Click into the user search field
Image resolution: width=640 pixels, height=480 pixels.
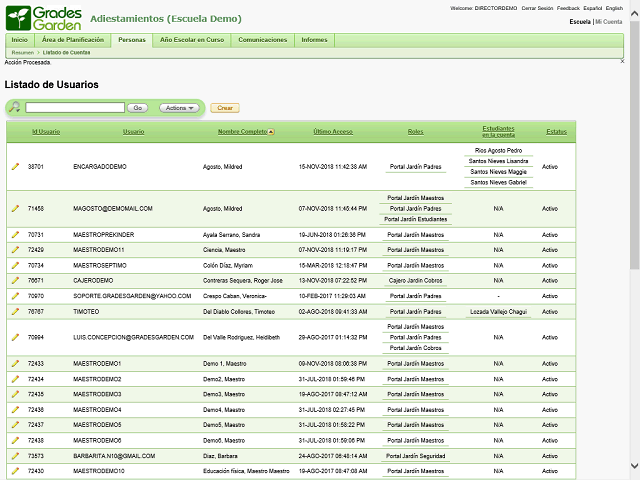click(x=74, y=107)
